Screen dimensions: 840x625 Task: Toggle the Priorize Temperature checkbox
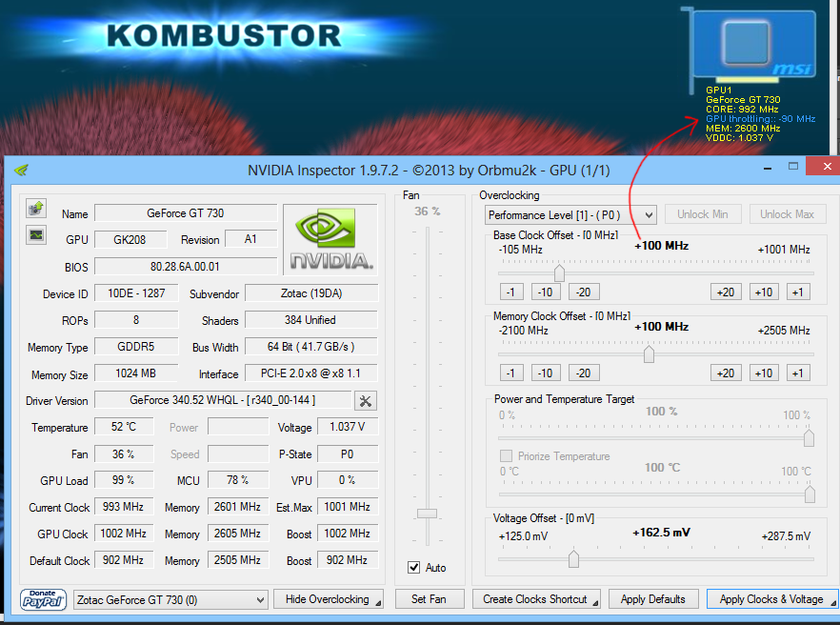click(506, 455)
